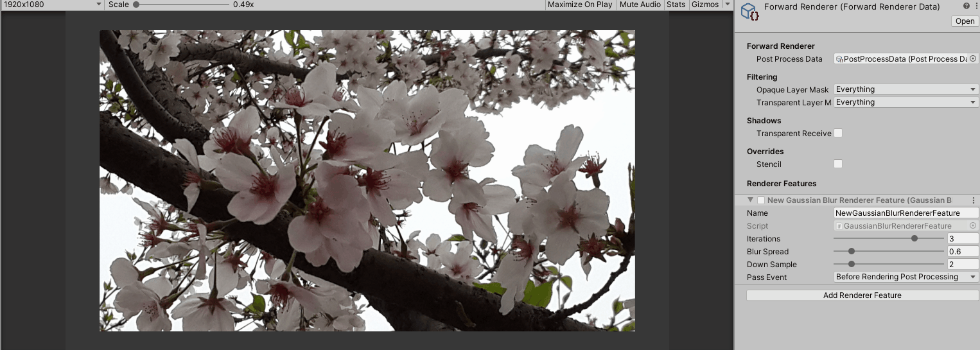This screenshot has height=350, width=980.
Task: Collapse the Gaussian Blur feature foldout
Action: [750, 200]
